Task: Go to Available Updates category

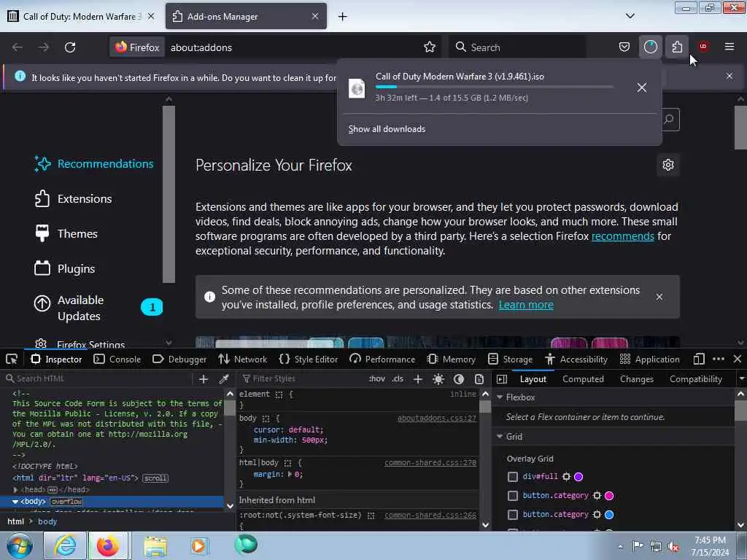Action: click(x=98, y=308)
